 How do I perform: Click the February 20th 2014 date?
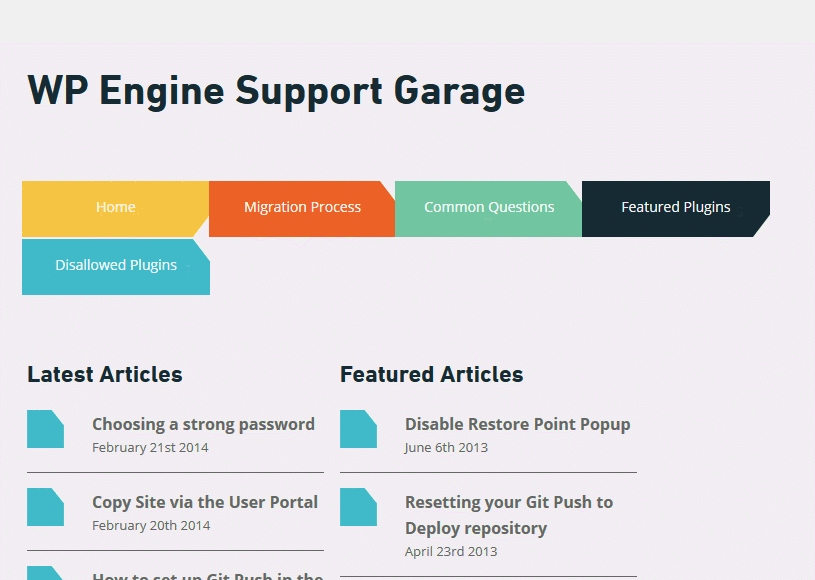click(151, 525)
